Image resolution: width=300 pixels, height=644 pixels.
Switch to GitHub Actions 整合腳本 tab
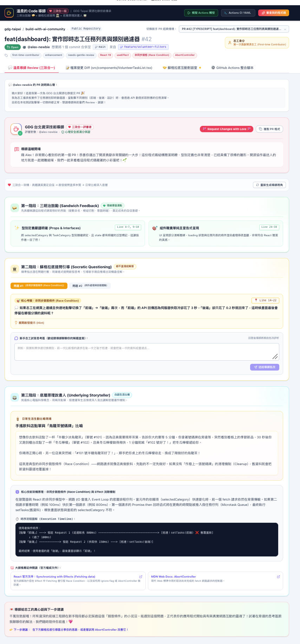pyautogui.click(x=232, y=67)
